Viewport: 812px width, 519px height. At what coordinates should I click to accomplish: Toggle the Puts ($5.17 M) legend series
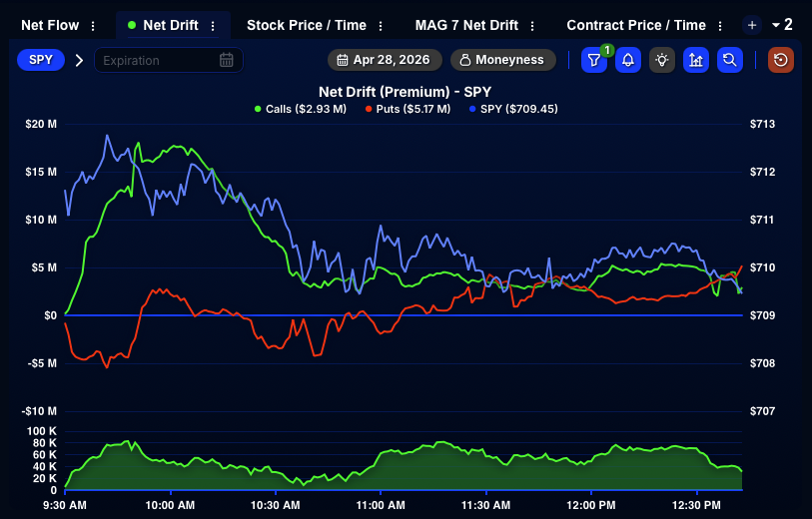[x=408, y=109]
